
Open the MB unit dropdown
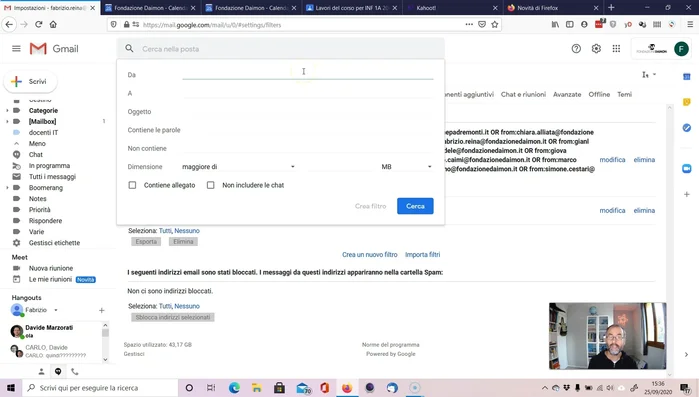pos(407,167)
